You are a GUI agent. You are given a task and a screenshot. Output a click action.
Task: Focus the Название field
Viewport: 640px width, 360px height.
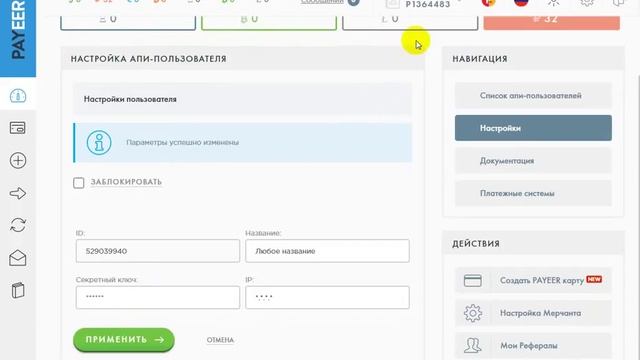(x=327, y=251)
